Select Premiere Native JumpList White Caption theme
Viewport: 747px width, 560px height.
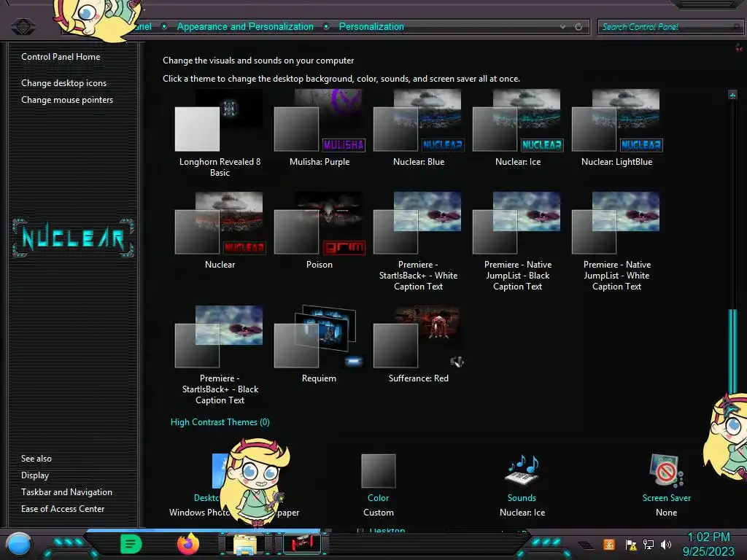tap(616, 241)
